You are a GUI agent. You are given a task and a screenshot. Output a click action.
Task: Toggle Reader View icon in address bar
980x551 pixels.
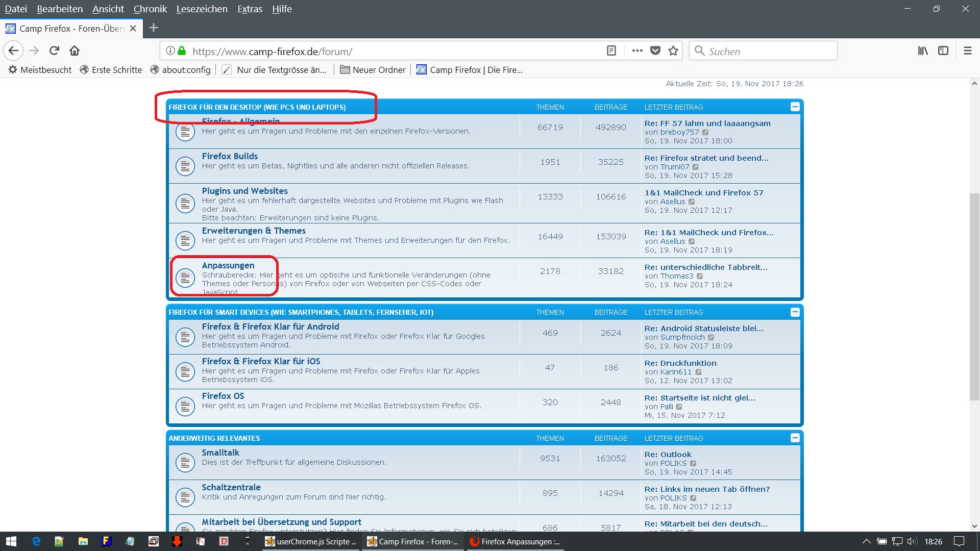click(x=611, y=51)
